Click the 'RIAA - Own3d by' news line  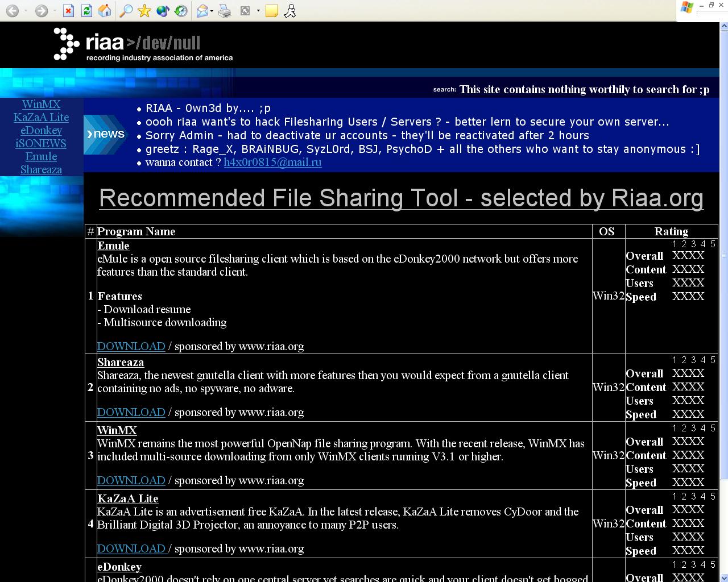coord(208,108)
